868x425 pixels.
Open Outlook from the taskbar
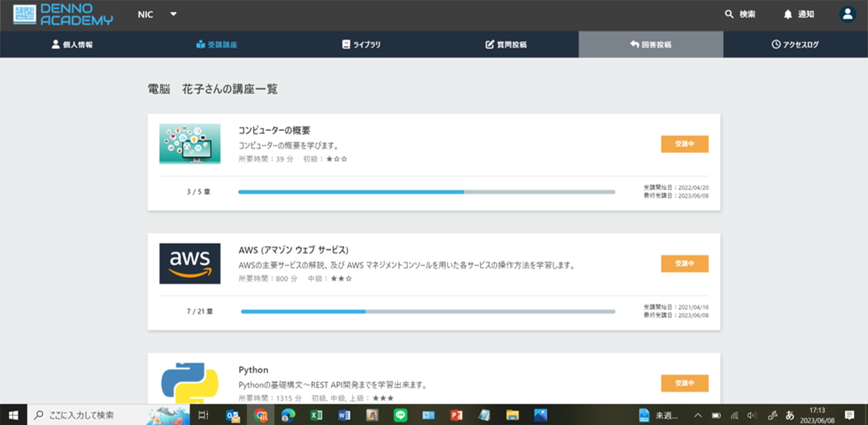[x=233, y=415]
